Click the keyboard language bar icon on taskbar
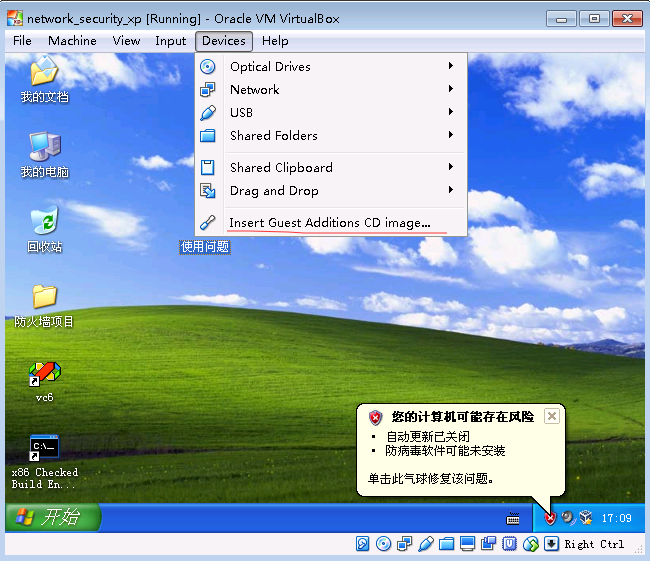The width and height of the screenshot is (650, 561). pyautogui.click(x=513, y=518)
